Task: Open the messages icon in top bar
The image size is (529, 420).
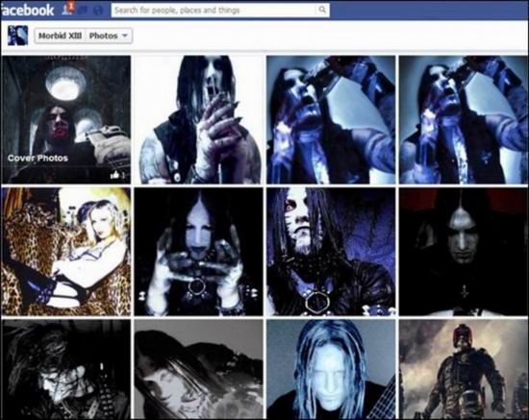Action: click(x=84, y=11)
